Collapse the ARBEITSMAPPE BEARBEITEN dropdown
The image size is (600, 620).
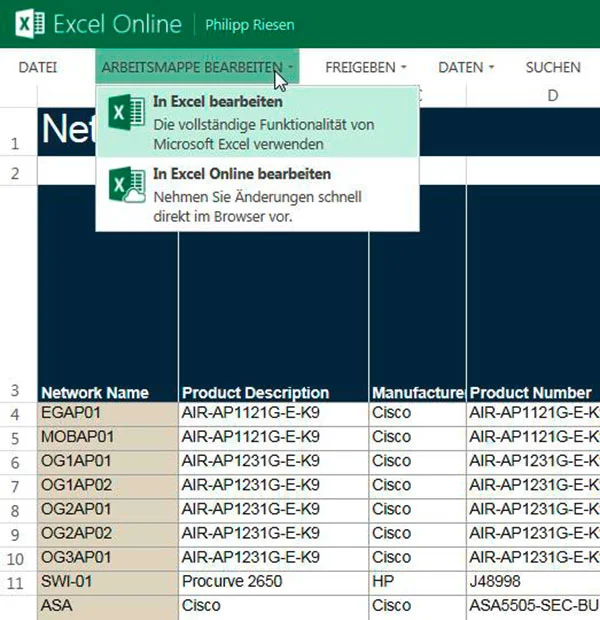[x=197, y=67]
